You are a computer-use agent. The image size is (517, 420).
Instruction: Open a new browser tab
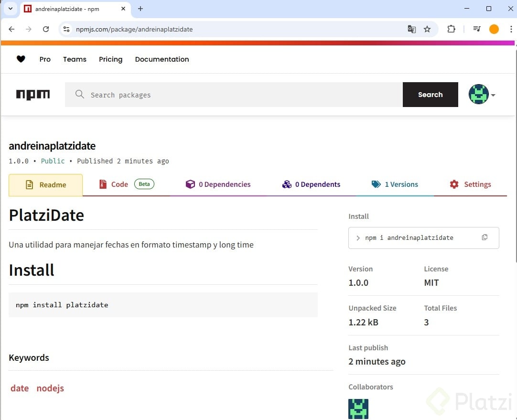(140, 9)
